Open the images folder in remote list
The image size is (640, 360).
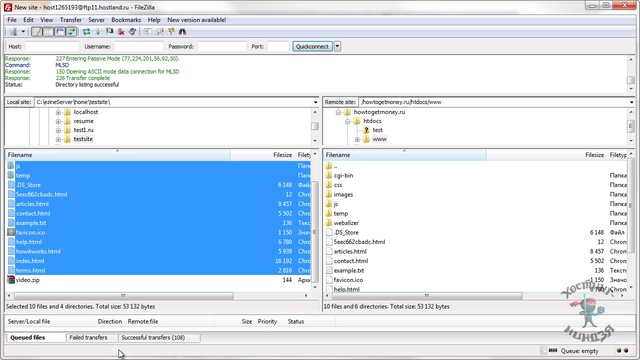(343, 195)
